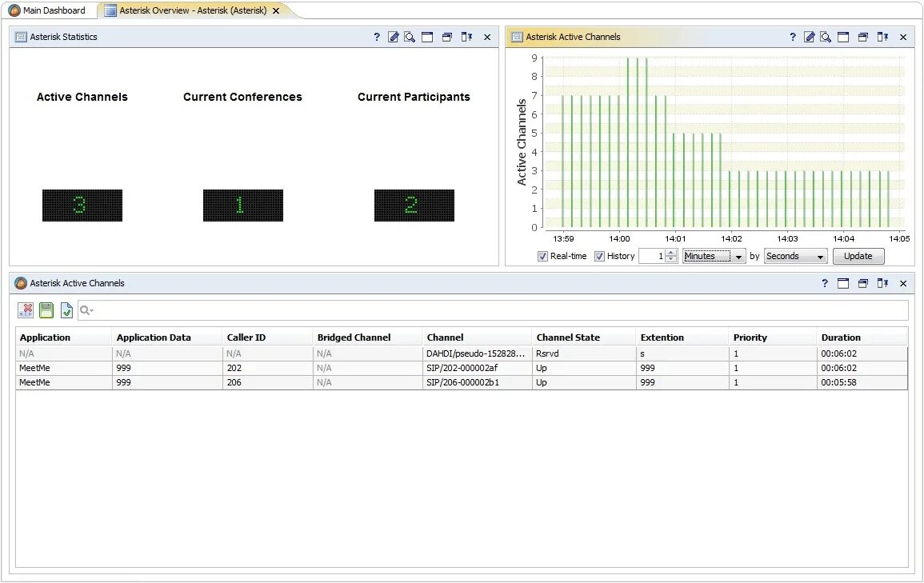Close the Active Channels chart panel

pyautogui.click(x=903, y=37)
